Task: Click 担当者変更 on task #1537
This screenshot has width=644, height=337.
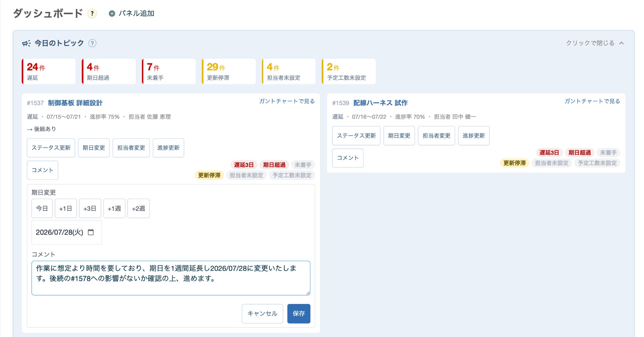Action: 131,148
